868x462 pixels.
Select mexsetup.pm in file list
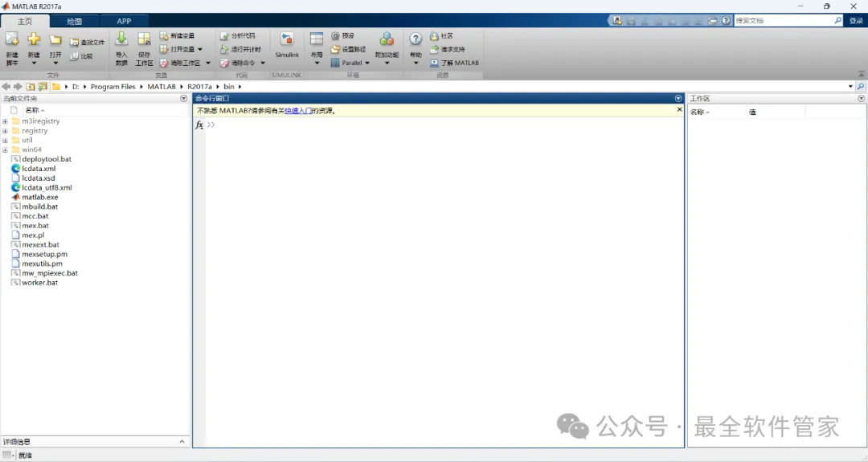(44, 255)
